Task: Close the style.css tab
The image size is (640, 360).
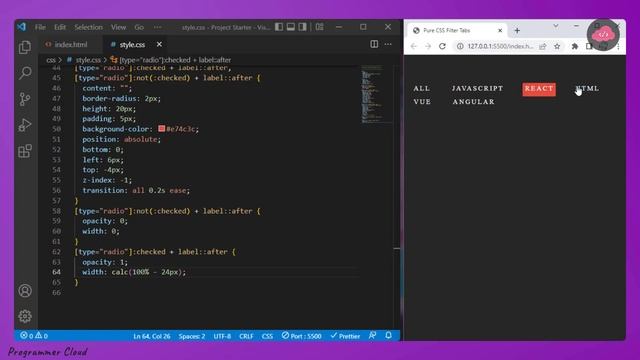Action: point(159,44)
